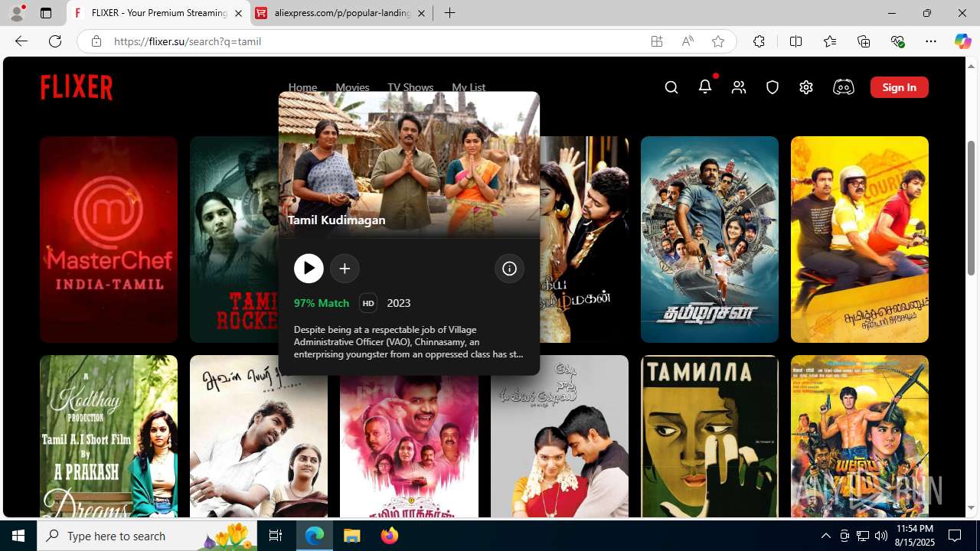Viewport: 980px width, 551px height.
Task: Click the Discord icon in header
Action: click(x=844, y=87)
